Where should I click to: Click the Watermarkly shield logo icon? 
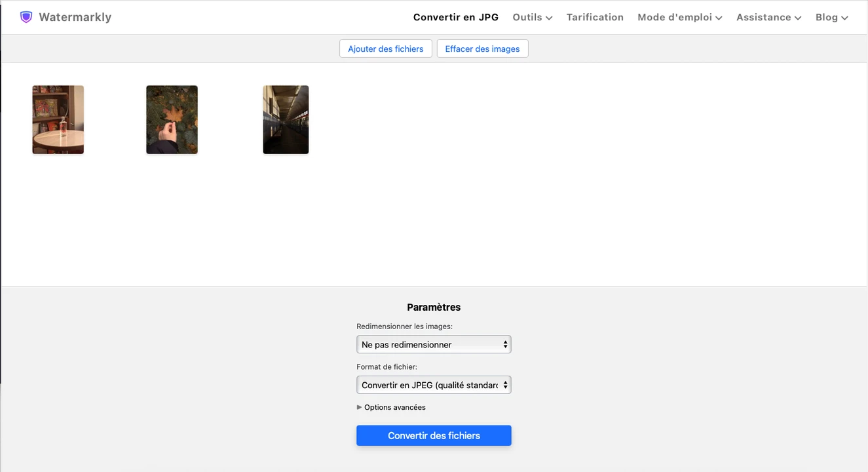[x=26, y=17]
